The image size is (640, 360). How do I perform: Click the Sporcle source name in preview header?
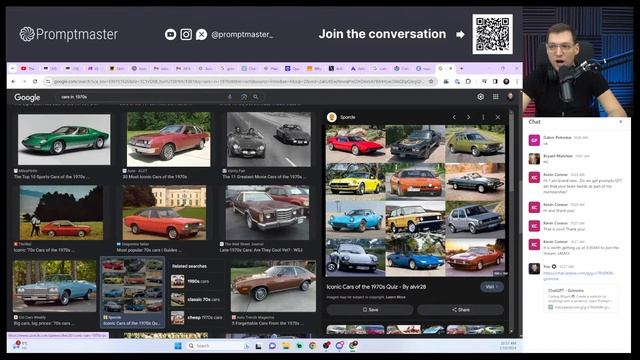pos(347,117)
